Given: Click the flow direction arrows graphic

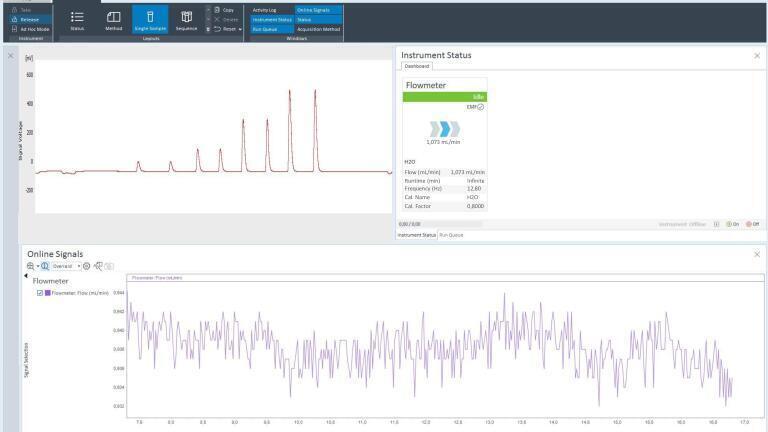Looking at the screenshot, I should 444,129.
